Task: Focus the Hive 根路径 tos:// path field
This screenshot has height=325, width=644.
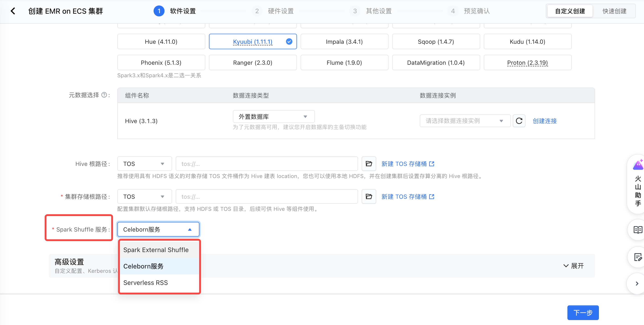Action: pyautogui.click(x=267, y=164)
